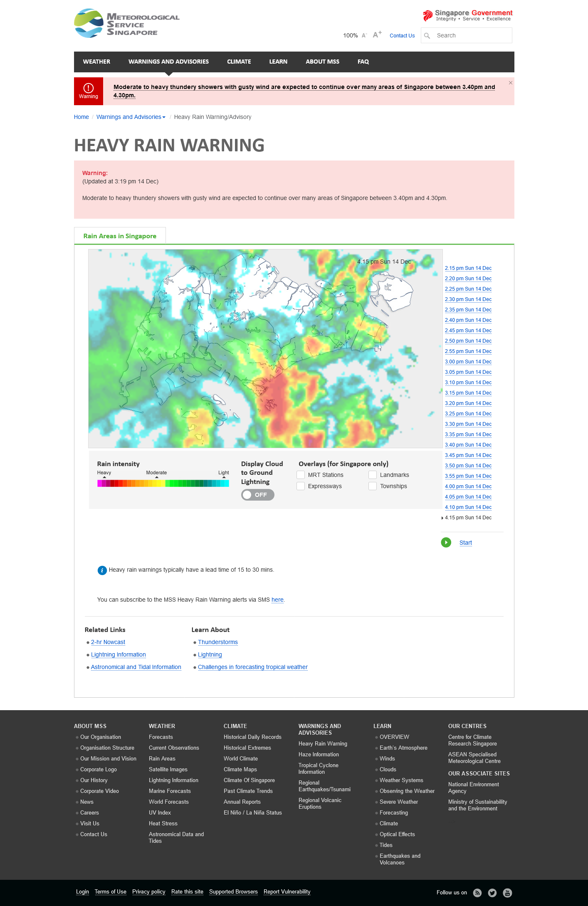Click the Meteorological Service Singapore logo
The width and height of the screenshot is (588, 906).
tap(127, 24)
